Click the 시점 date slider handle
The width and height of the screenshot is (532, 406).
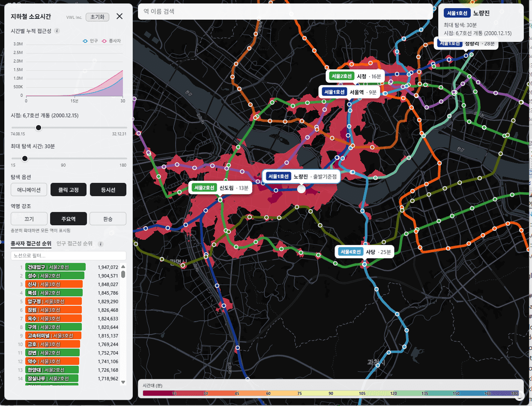click(x=39, y=128)
